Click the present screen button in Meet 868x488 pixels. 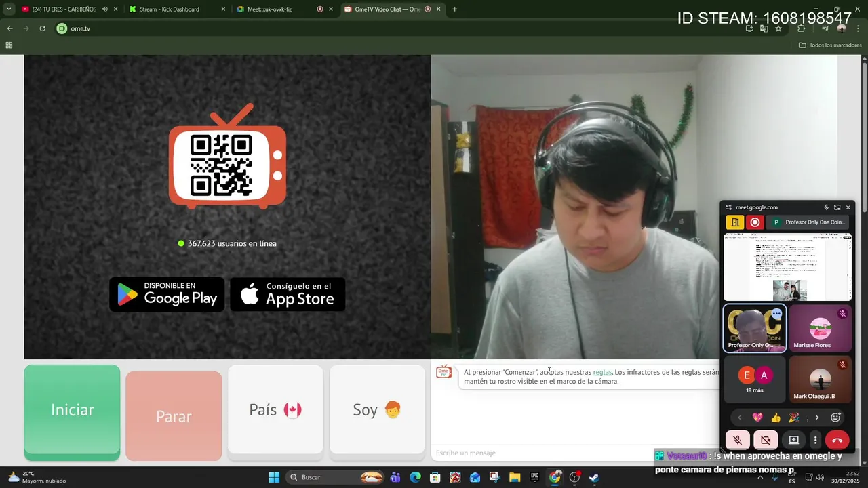(793, 440)
